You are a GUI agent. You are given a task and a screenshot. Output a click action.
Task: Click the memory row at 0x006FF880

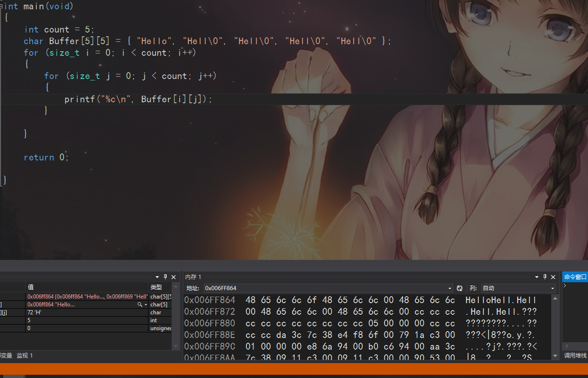361,323
